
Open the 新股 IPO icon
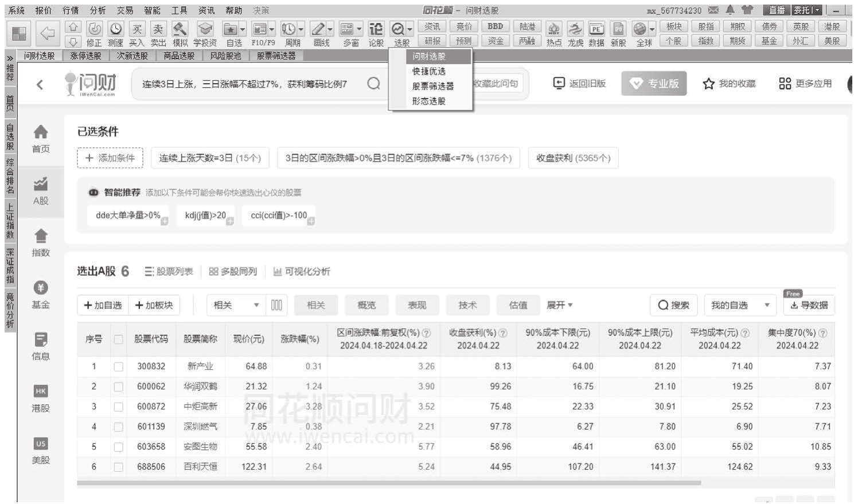(618, 29)
